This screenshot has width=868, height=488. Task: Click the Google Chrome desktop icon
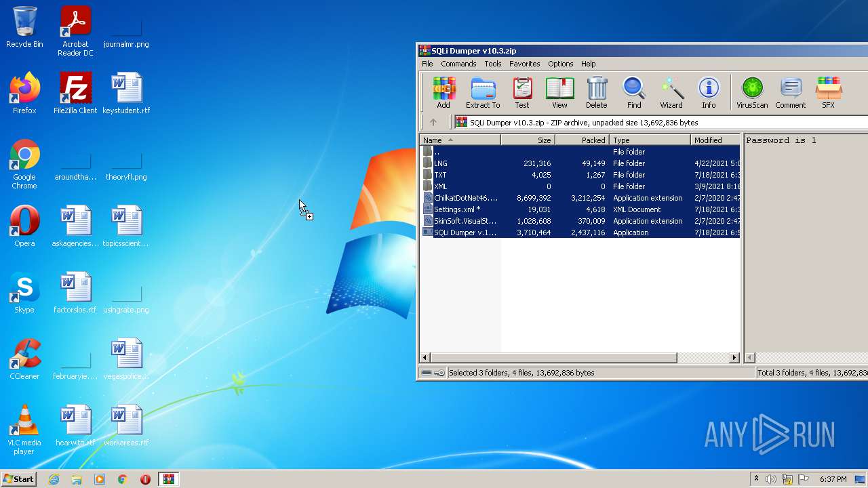(24, 164)
